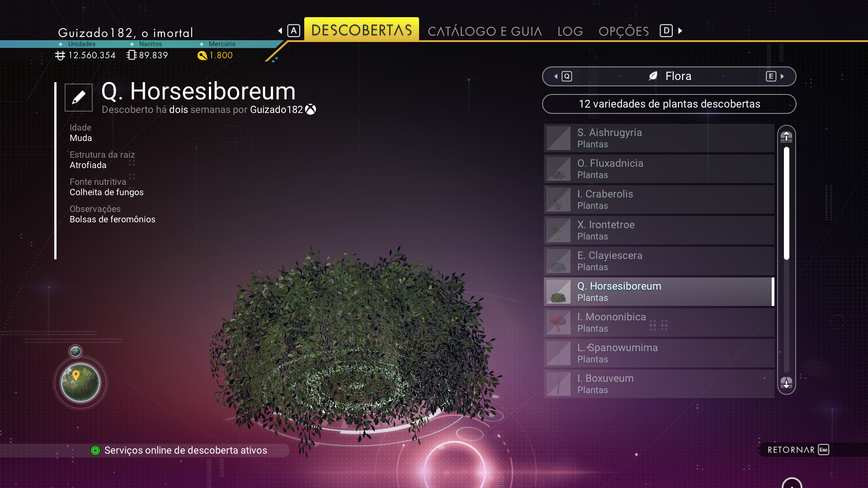Screen dimensions: 868x488
Task: Select the planet globe icon
Action: tap(80, 383)
